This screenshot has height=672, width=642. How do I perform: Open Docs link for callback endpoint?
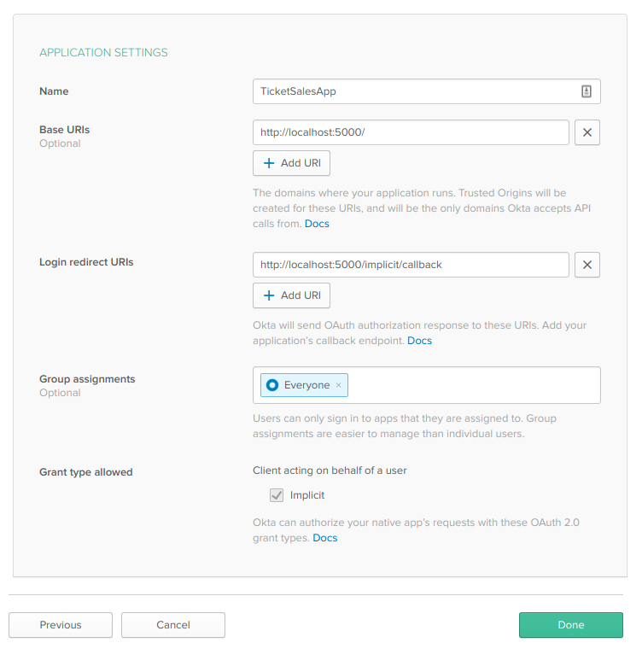(x=419, y=341)
